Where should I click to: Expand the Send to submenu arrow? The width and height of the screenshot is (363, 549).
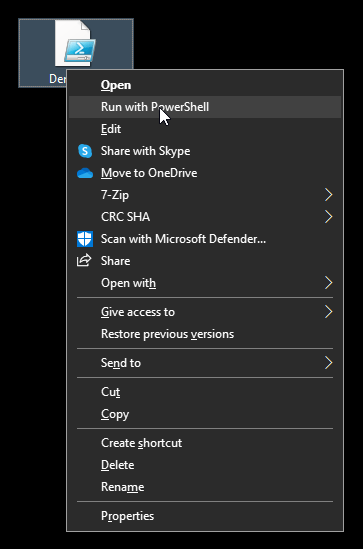click(328, 363)
